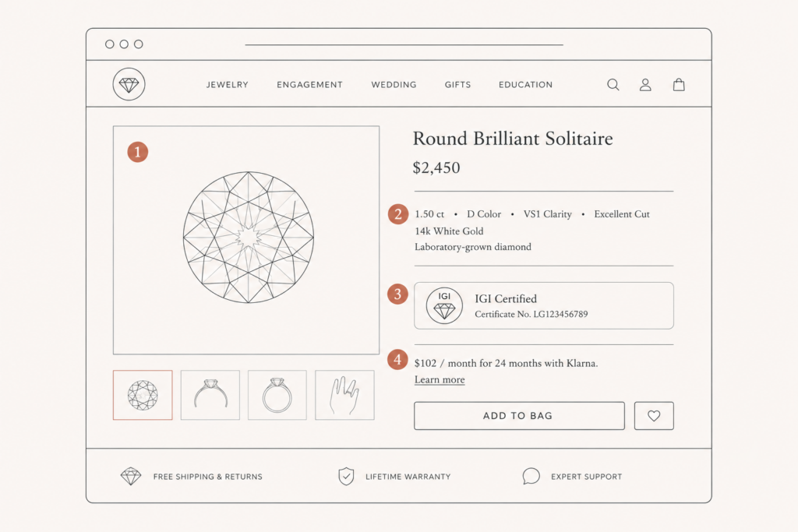Image resolution: width=798 pixels, height=532 pixels.
Task: Click the Klarna $102 / month text
Action: 506,363
